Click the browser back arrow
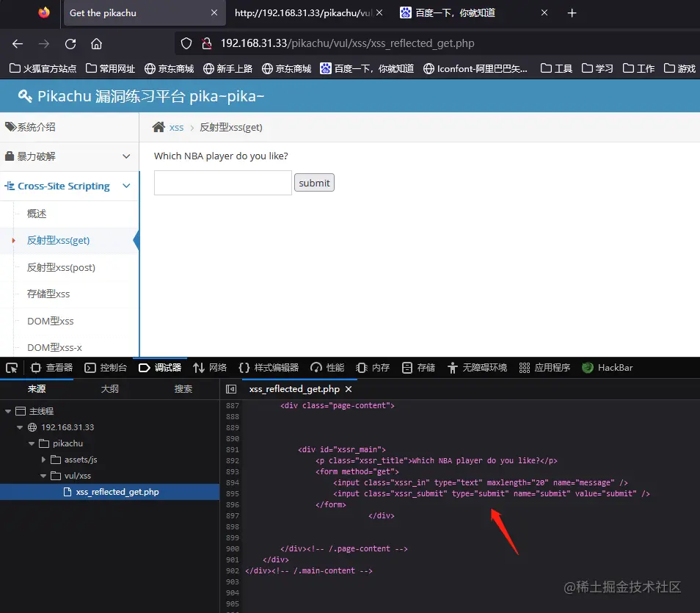This screenshot has width=700, height=613. [x=18, y=44]
